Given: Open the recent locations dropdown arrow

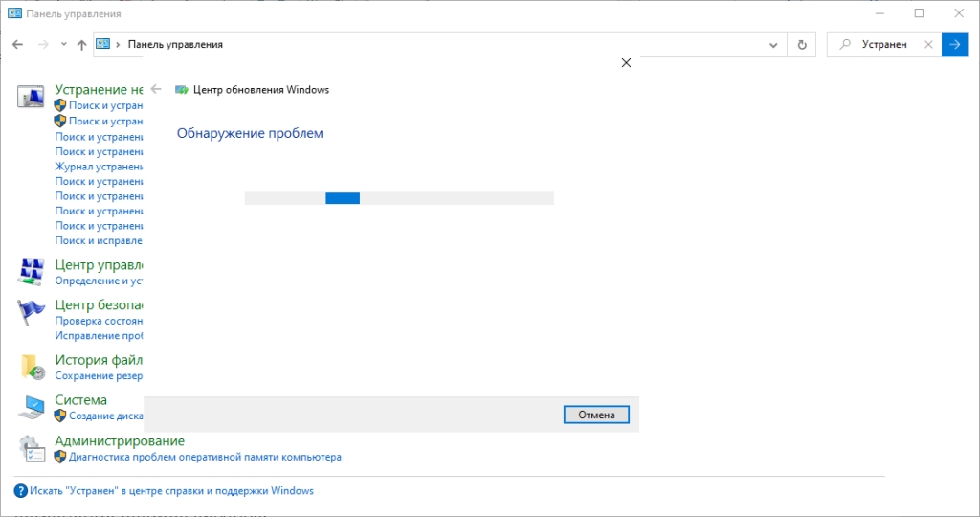Looking at the screenshot, I should pyautogui.click(x=64, y=44).
